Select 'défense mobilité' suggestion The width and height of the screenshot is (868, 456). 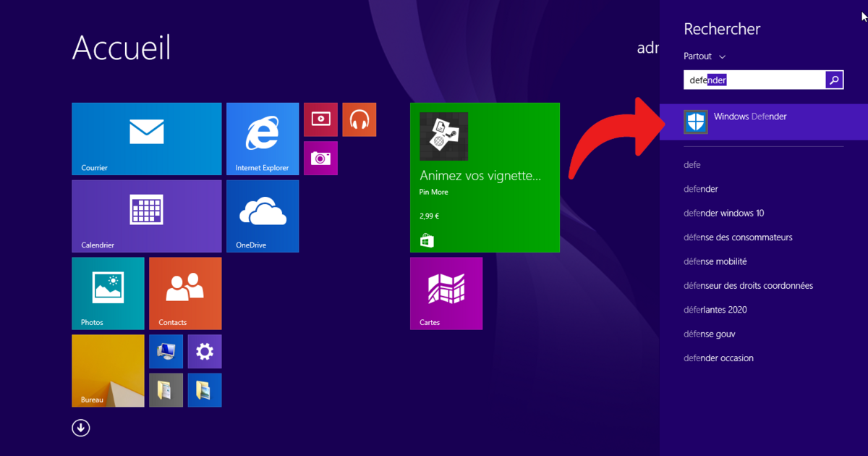click(x=715, y=261)
